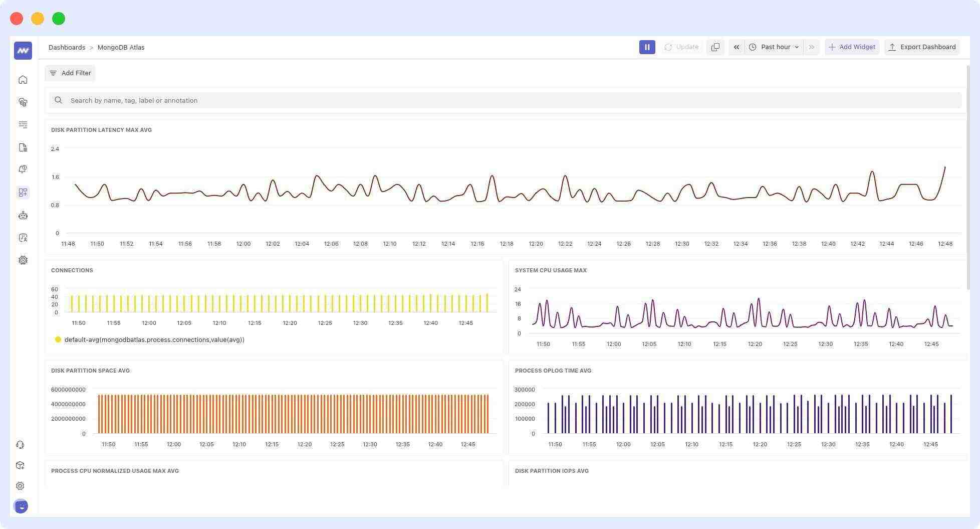Click the left double-chevron to shift time back
This screenshot has width=980, height=529.
[736, 47]
